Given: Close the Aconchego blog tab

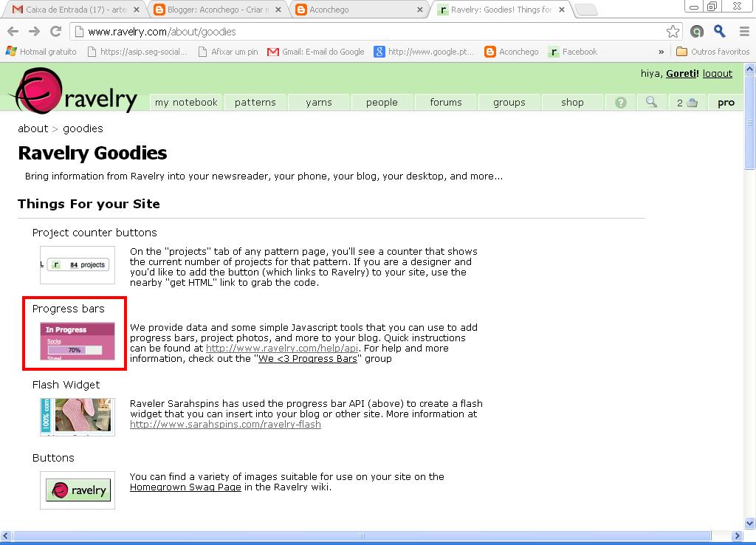Looking at the screenshot, I should coord(420,10).
